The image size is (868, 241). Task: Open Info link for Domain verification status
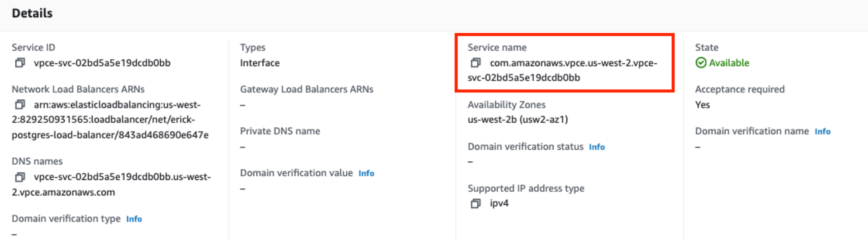click(x=597, y=147)
